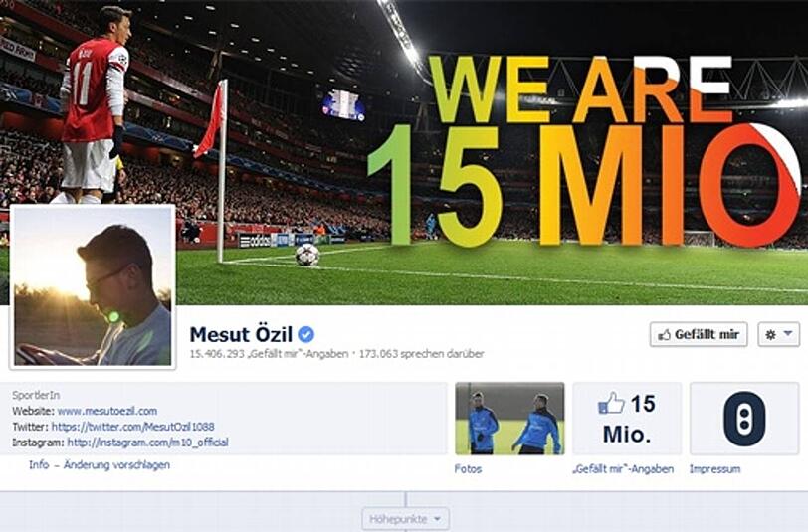808x532 pixels.
Task: Expand the dropdown arrow next to gear
Action: [788, 334]
